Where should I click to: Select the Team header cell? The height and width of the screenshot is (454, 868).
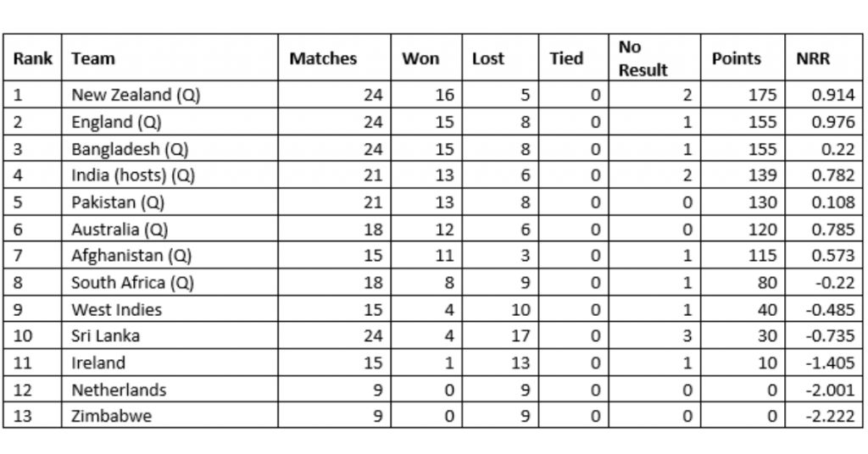tap(170, 58)
